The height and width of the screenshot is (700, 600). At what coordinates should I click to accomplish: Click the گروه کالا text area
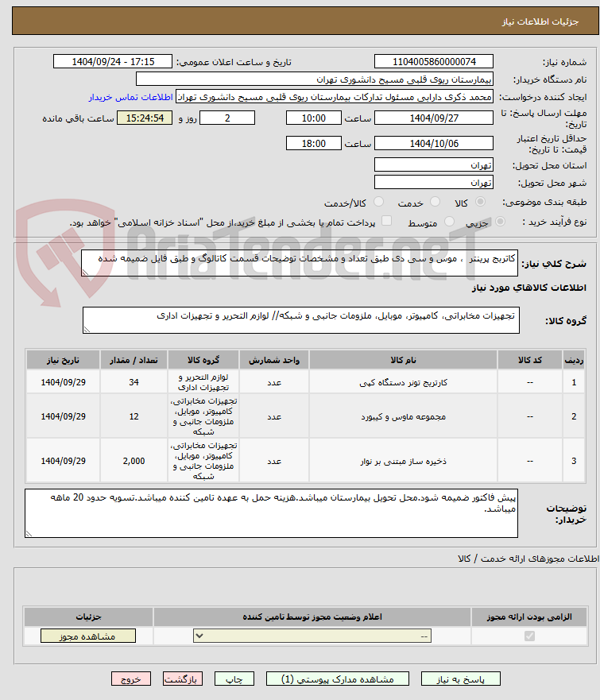point(301,320)
